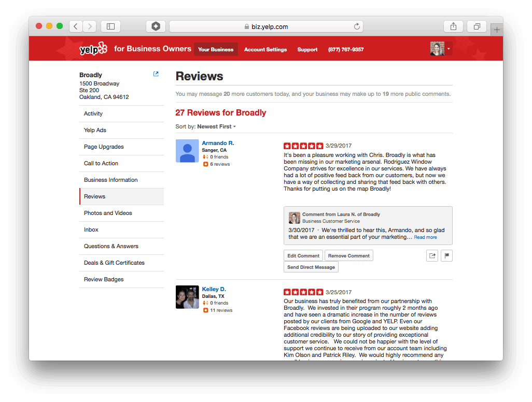
Task: Send Direct Message to Armando R.
Action: 311,267
